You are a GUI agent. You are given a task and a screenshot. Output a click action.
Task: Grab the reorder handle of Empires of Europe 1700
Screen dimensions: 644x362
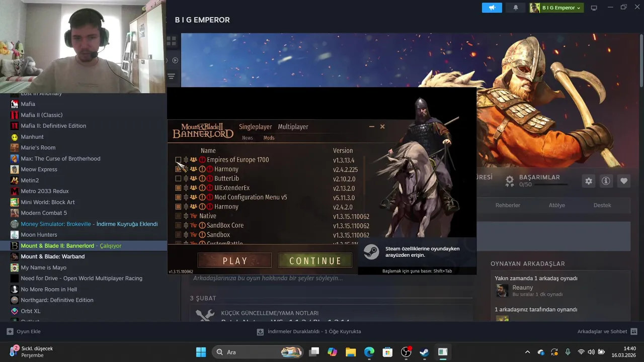coord(186,160)
